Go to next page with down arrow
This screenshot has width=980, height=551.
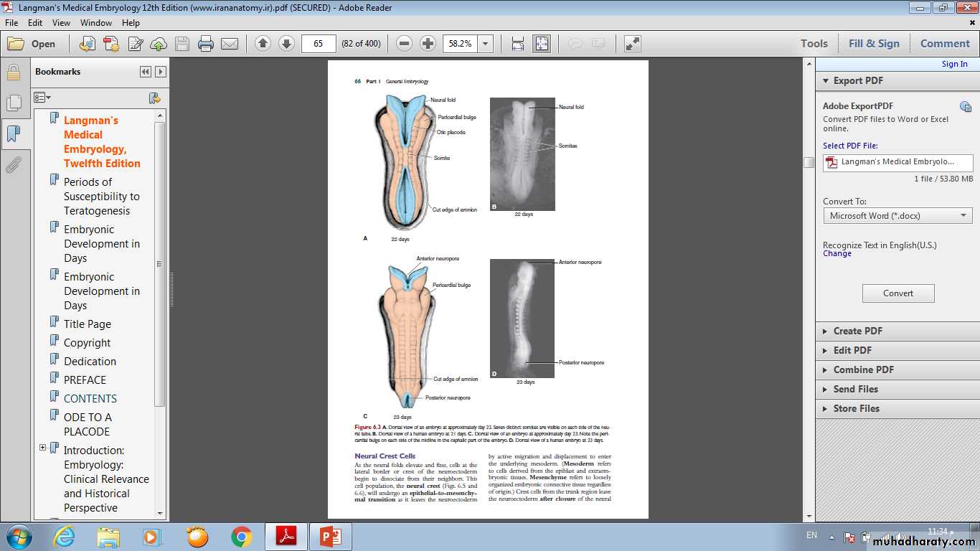pyautogui.click(x=286, y=44)
